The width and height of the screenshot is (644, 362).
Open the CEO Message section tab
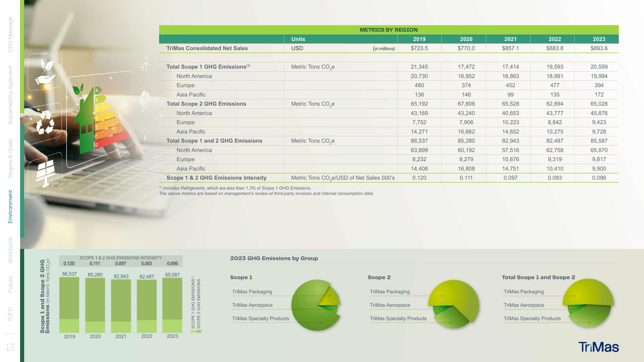10,34
